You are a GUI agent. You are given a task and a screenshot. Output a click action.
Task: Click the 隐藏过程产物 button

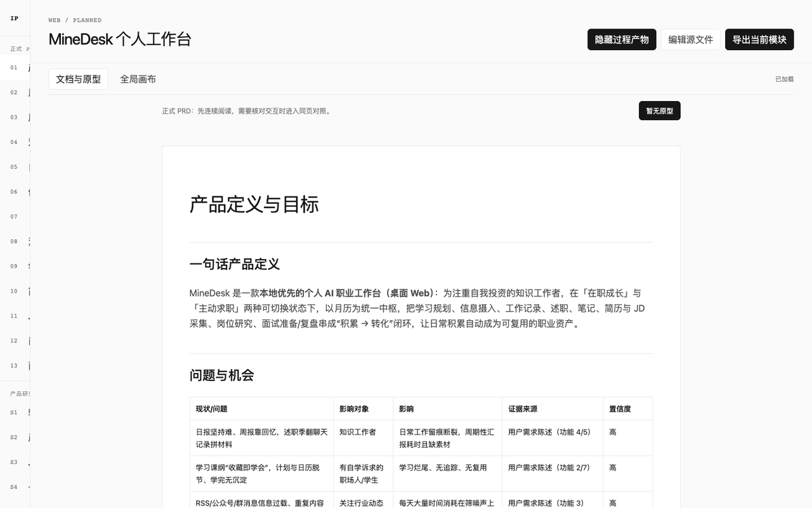coord(622,39)
